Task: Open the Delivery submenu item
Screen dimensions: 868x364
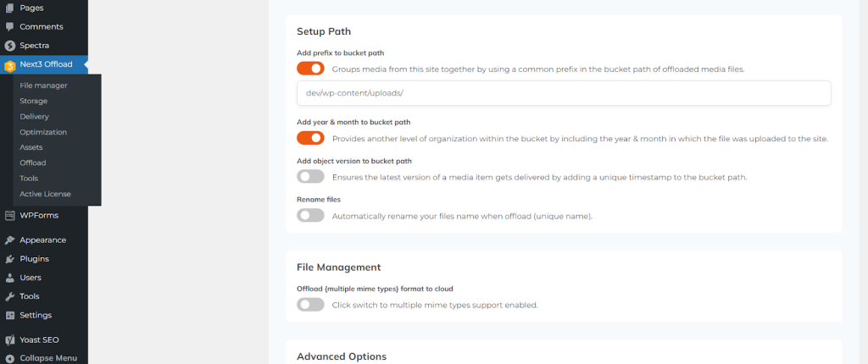Action: click(34, 117)
